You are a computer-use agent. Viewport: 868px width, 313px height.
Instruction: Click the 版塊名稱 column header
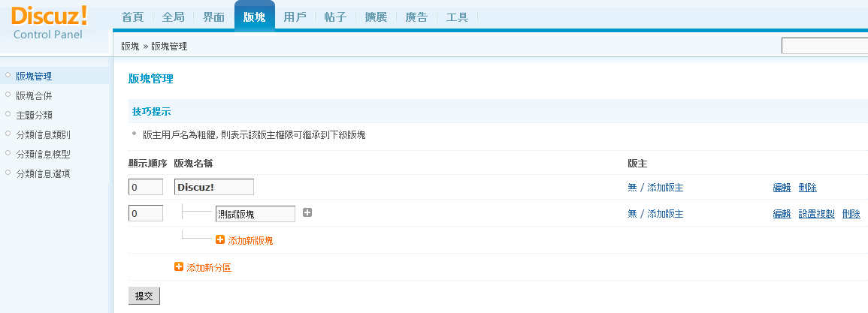point(194,163)
